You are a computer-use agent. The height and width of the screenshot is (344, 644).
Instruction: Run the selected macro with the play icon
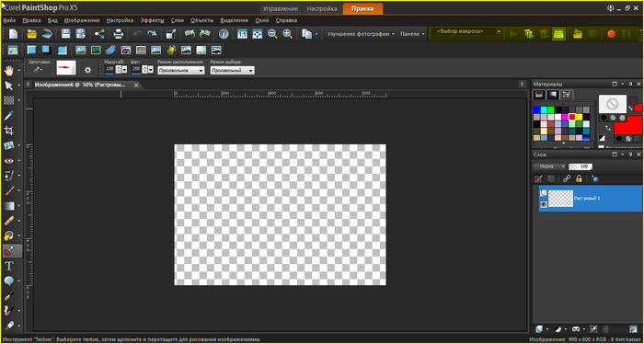[513, 34]
